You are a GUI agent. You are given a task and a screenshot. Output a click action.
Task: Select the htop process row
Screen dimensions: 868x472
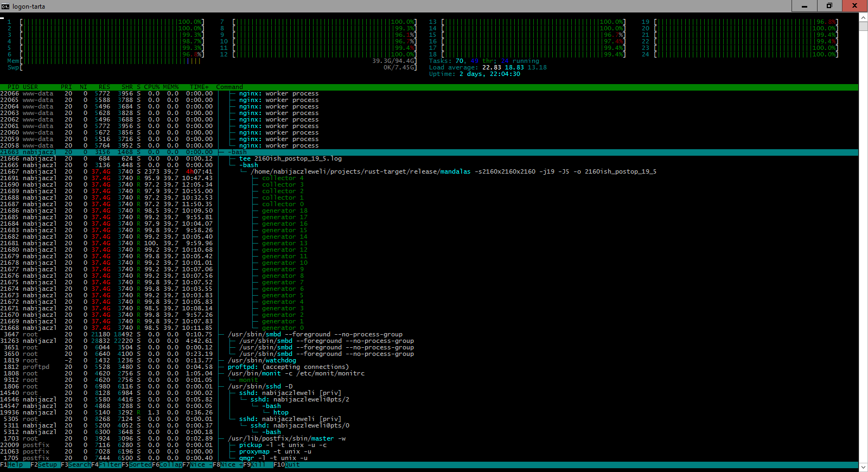click(280, 413)
